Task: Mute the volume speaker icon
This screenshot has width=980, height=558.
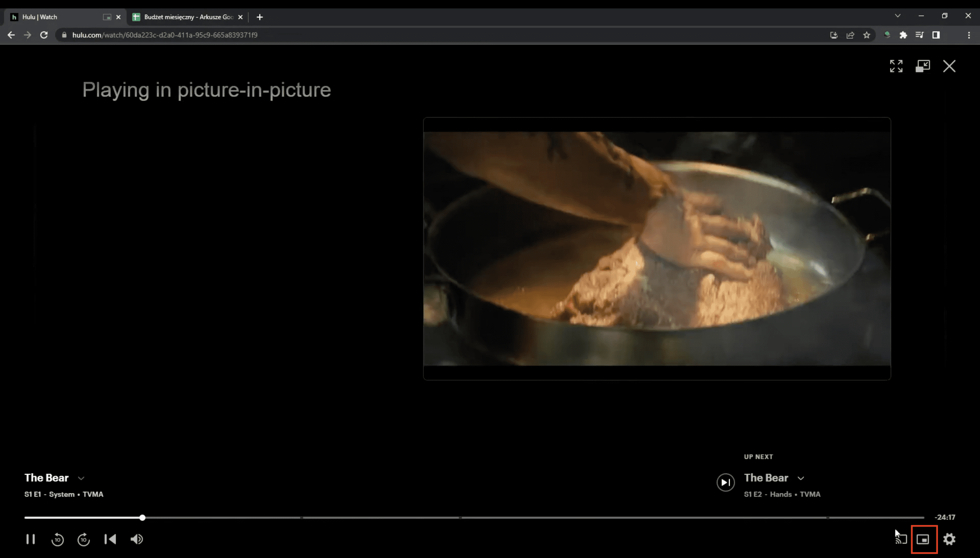Action: click(136, 539)
